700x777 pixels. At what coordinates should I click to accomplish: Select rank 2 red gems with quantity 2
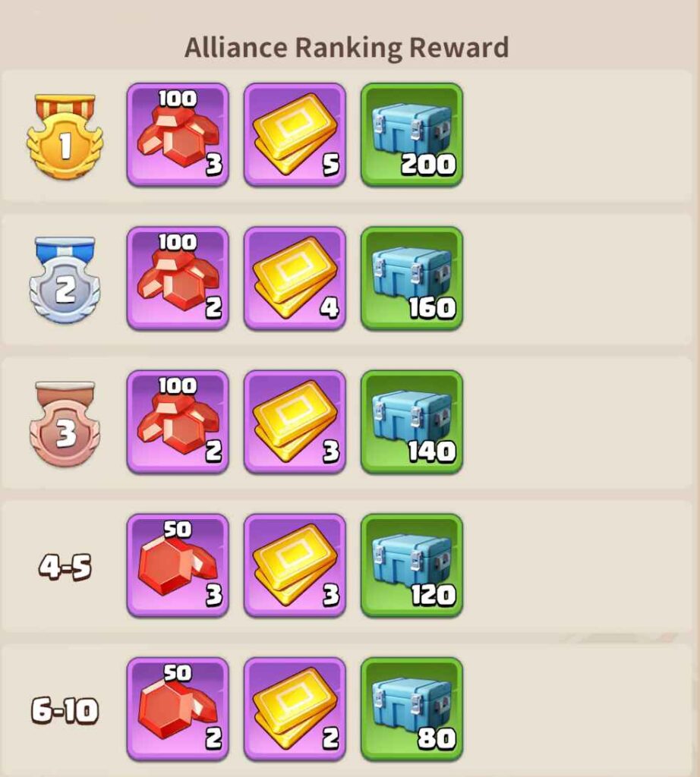[x=178, y=278]
